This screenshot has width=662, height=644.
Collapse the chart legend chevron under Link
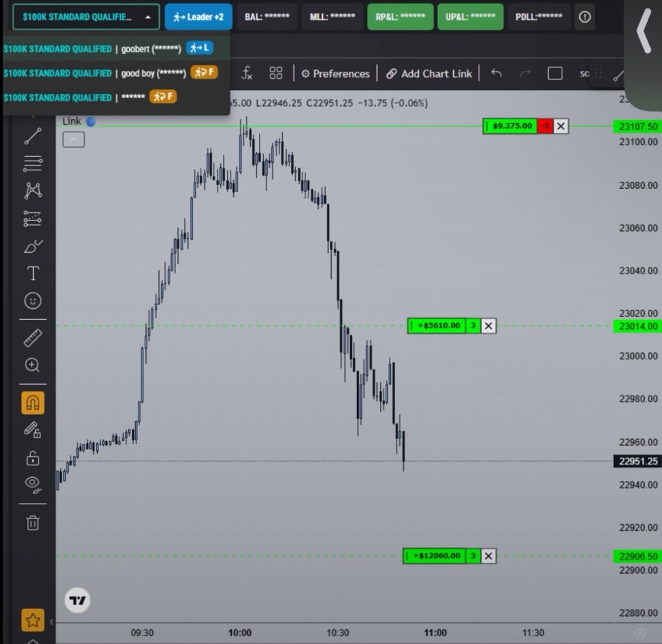click(x=74, y=140)
